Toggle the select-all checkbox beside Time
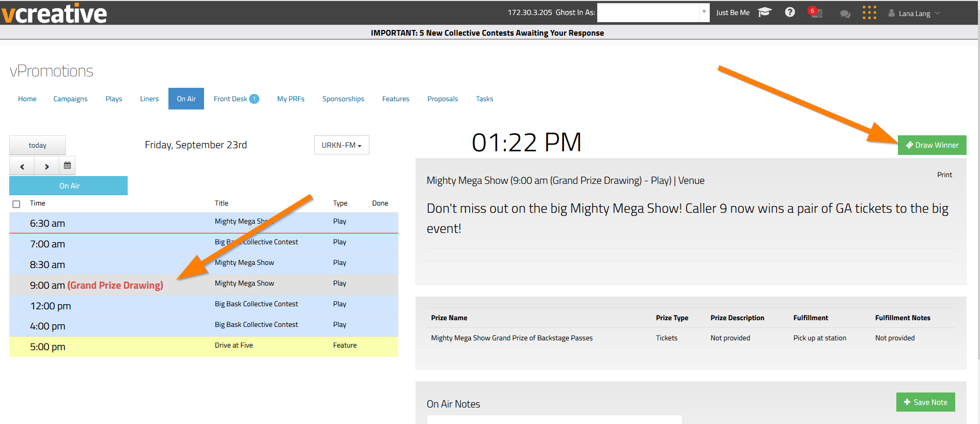 pos(17,204)
